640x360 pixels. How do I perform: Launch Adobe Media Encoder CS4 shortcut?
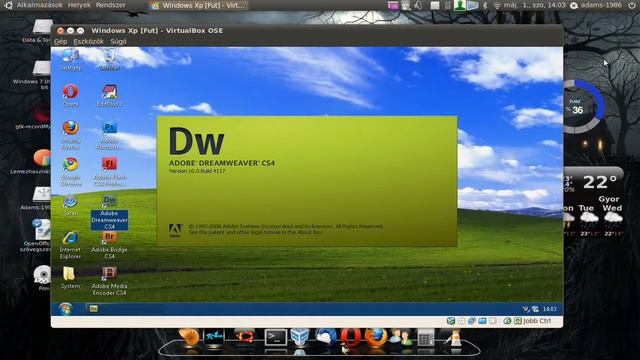coord(109,281)
